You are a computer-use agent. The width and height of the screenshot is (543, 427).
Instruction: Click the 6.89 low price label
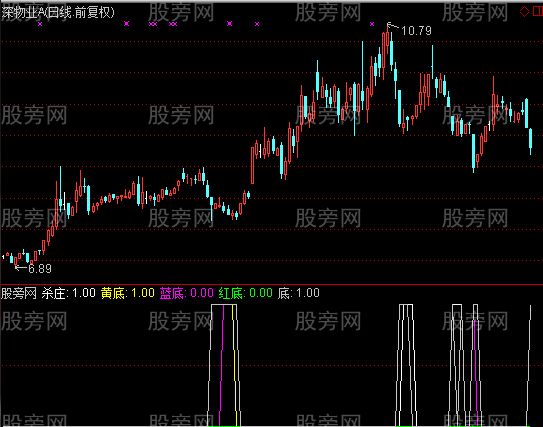(x=40, y=268)
